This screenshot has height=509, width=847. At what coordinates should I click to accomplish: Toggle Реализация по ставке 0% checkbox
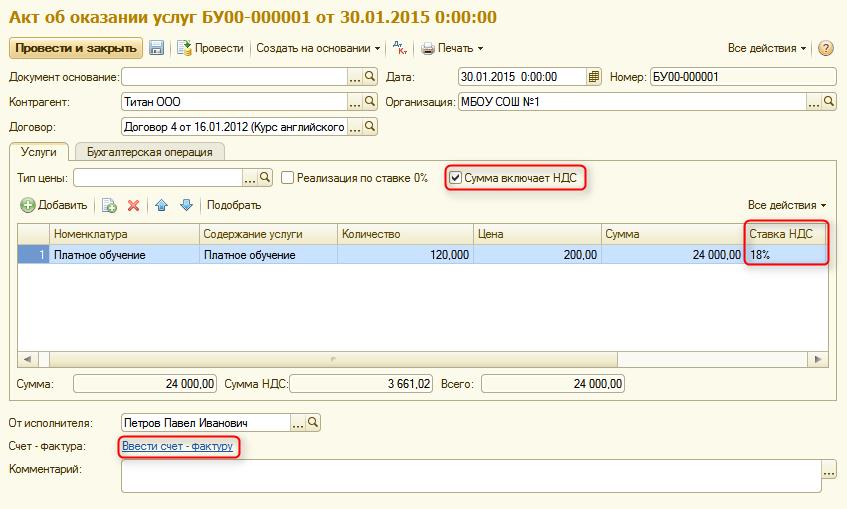(x=287, y=178)
